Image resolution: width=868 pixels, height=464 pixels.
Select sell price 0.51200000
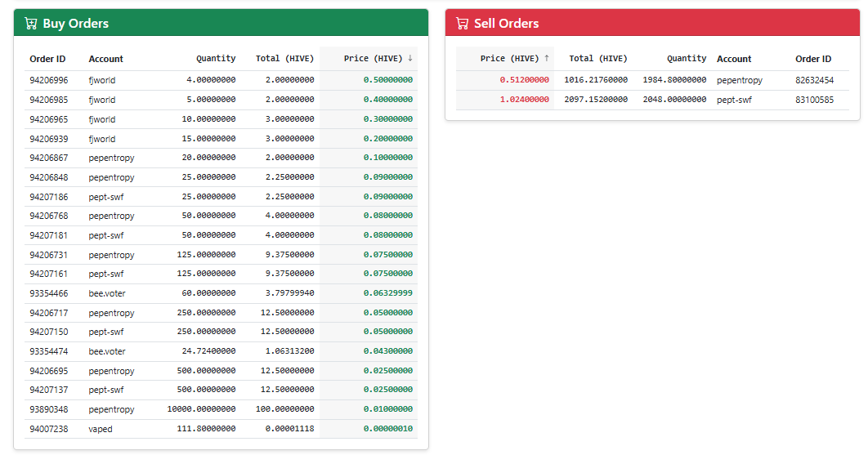(524, 80)
